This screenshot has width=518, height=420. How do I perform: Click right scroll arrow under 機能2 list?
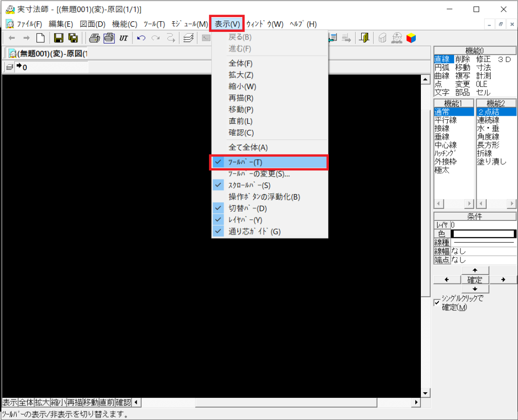(512, 204)
